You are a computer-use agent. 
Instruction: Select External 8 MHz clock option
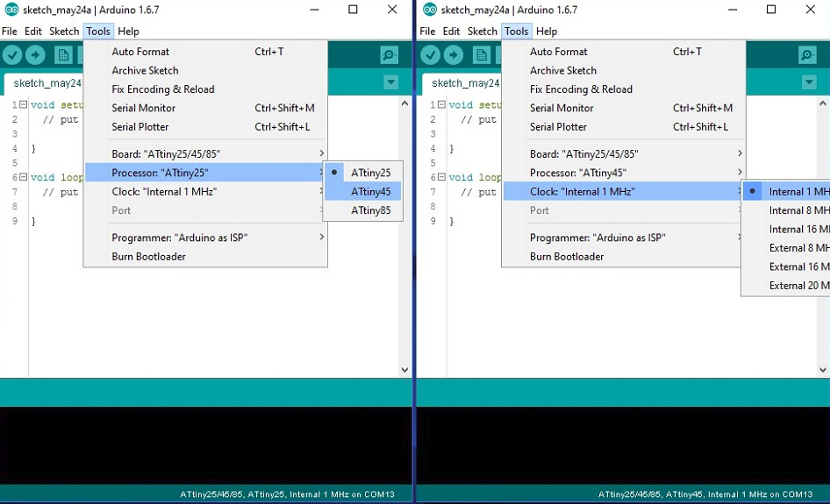pyautogui.click(x=786, y=247)
